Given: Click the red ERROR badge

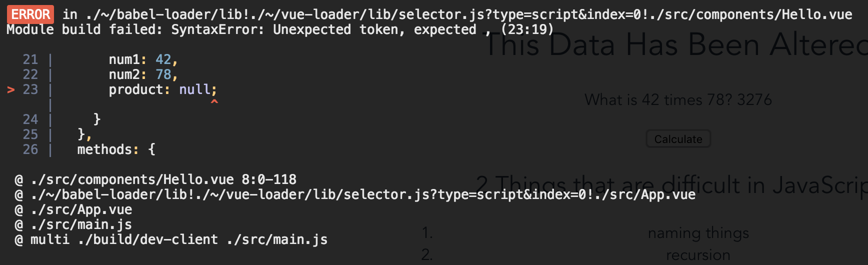Looking at the screenshot, I should 30,14.
